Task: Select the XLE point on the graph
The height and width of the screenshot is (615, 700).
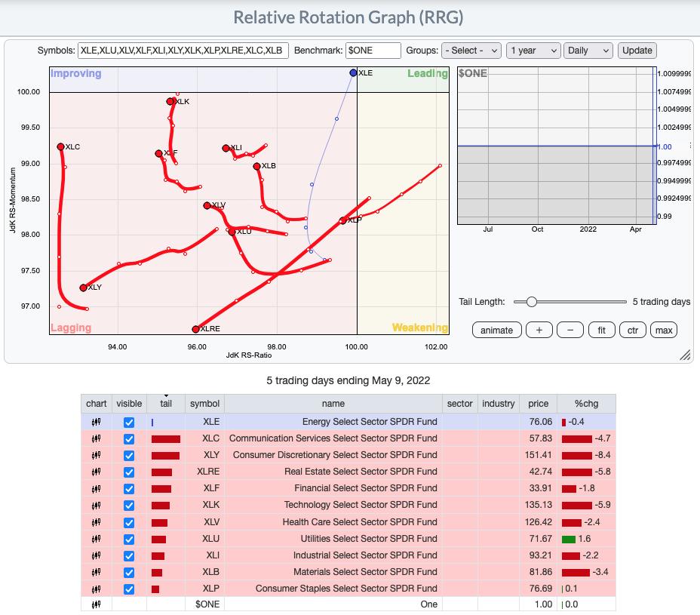Action: 353,72
